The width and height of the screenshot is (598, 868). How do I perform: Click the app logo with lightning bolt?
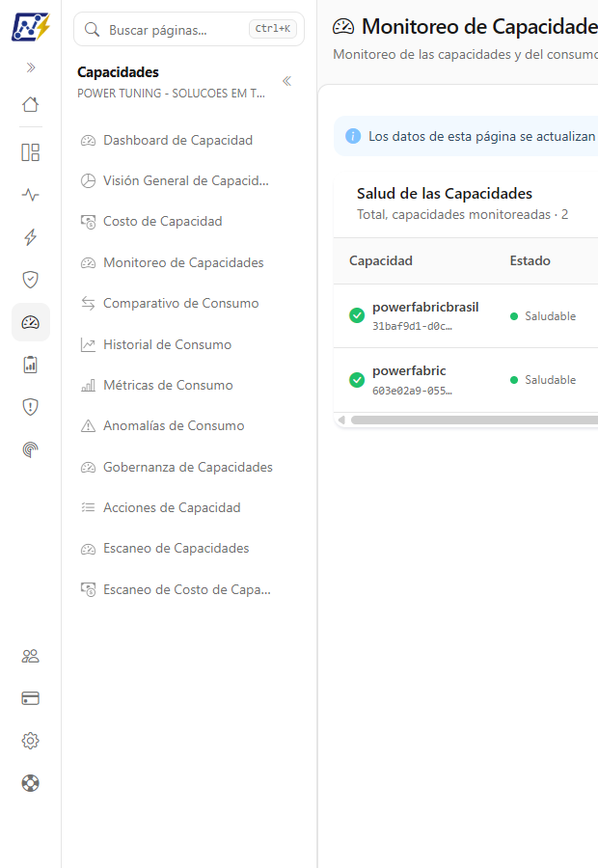click(31, 27)
